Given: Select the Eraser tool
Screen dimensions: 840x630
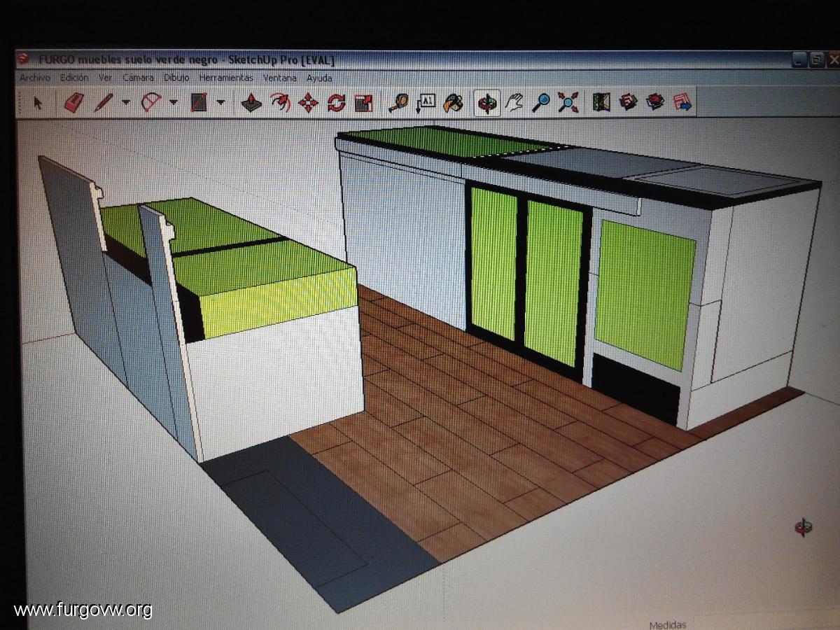Looking at the screenshot, I should tap(73, 103).
